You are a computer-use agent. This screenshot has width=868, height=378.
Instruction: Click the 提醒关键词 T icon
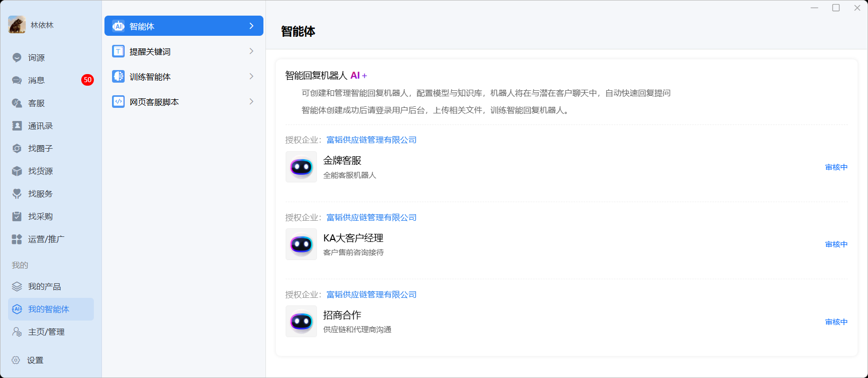[x=119, y=51]
